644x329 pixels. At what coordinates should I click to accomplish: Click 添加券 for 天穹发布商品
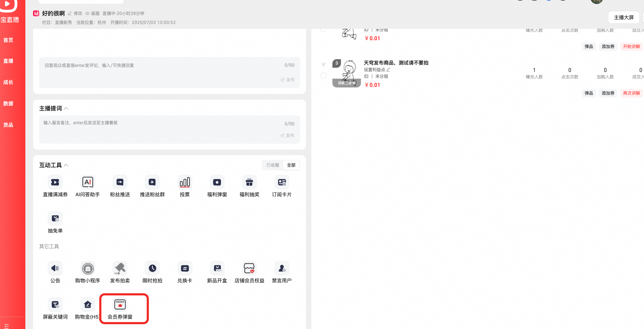point(608,93)
